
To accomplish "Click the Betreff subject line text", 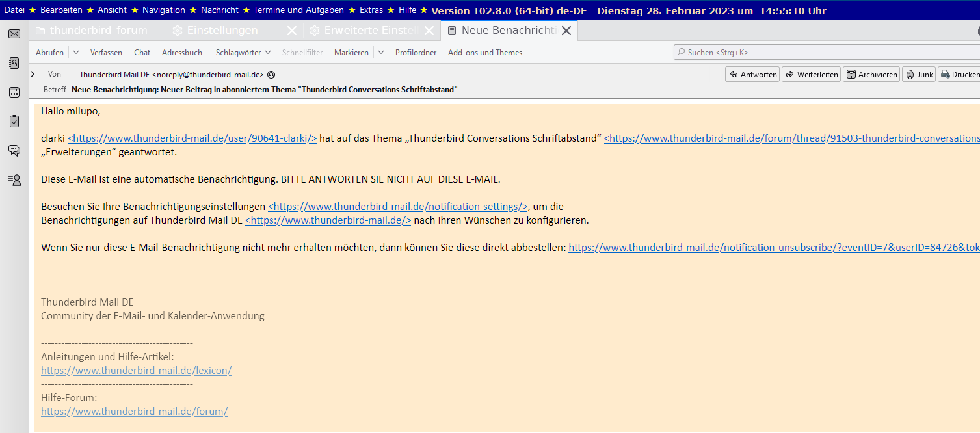I will 264,90.
